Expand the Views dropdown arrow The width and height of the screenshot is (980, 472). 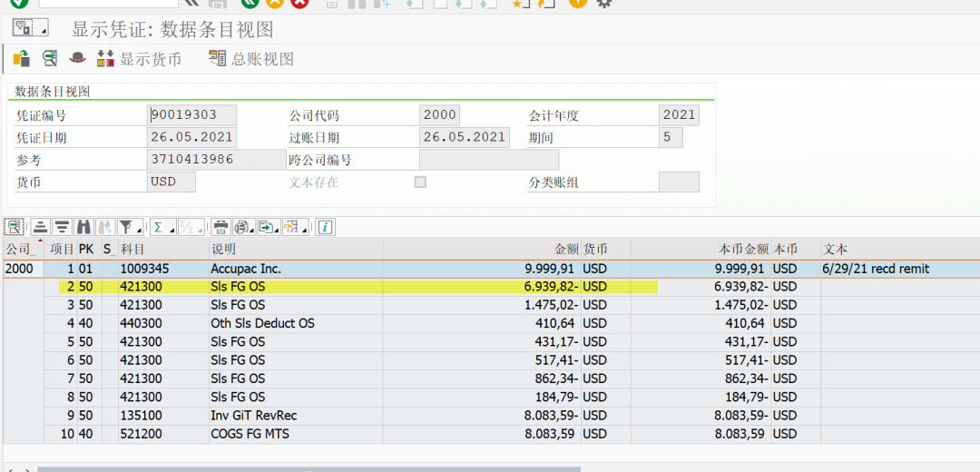252,230
